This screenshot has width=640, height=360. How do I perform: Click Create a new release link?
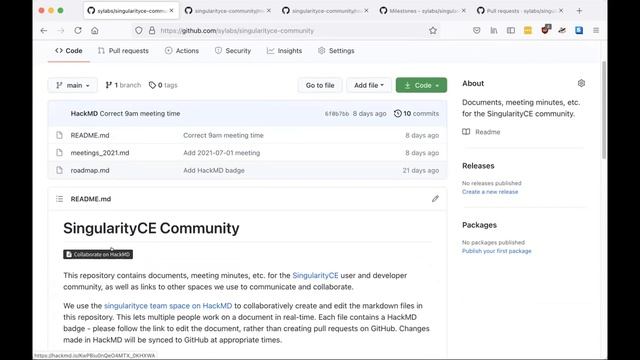click(490, 192)
